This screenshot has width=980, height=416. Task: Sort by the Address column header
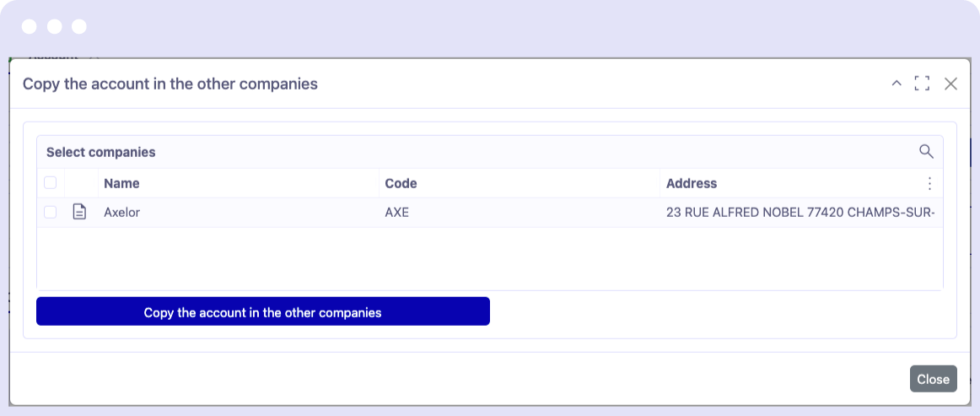pyautogui.click(x=692, y=183)
